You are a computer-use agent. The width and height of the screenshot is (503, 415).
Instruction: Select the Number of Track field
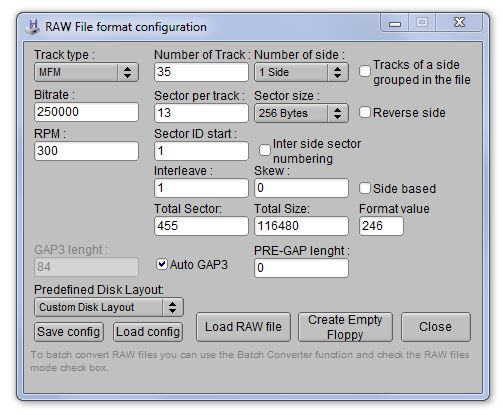click(x=201, y=72)
